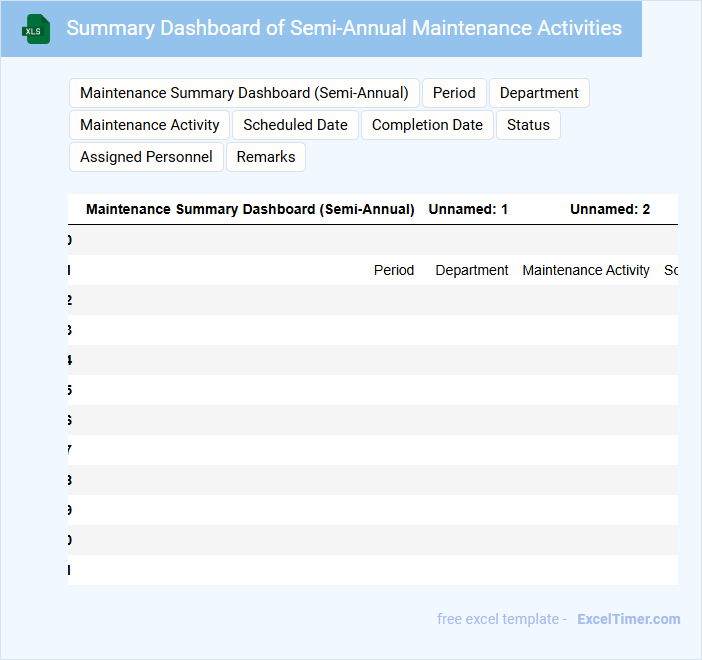Select the Maintenance Activity table cell
This screenshot has height=660, width=702.
(586, 270)
